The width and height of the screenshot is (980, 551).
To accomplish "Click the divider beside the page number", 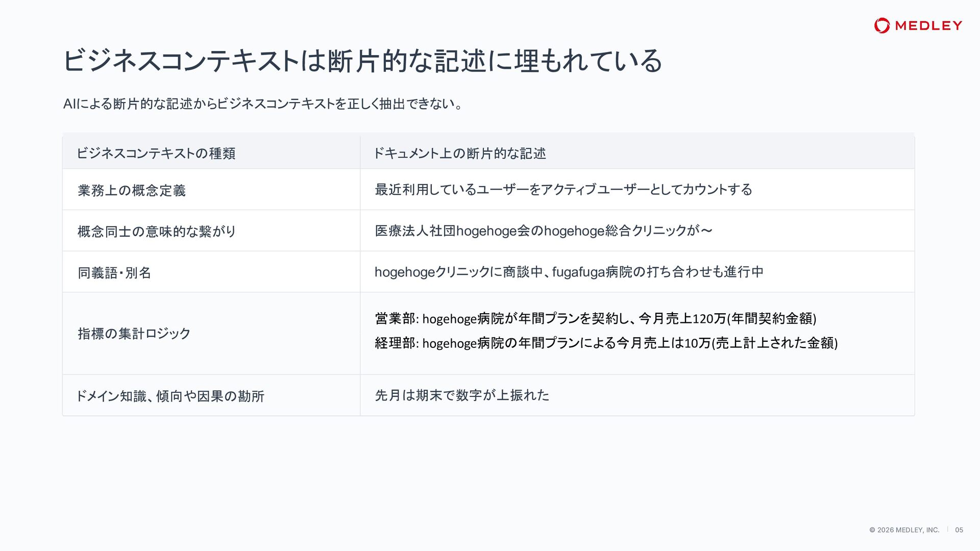I will pos(947,530).
